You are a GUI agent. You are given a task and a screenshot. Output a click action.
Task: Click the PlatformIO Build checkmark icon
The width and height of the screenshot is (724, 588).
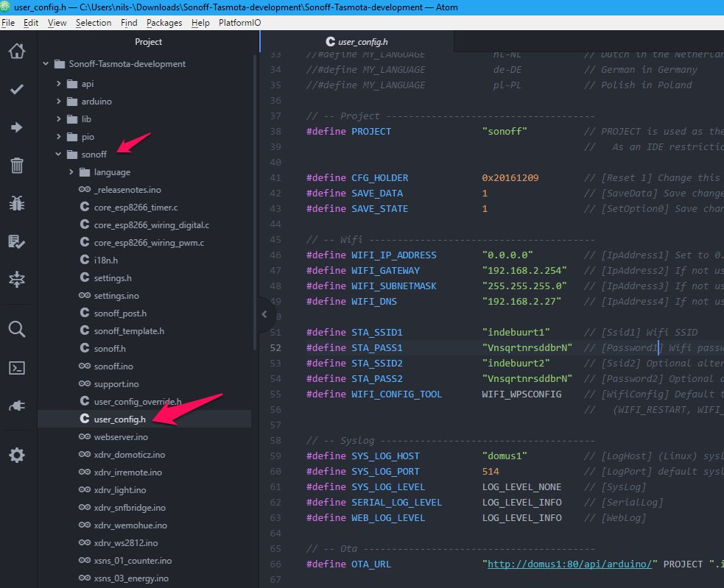tap(17, 89)
